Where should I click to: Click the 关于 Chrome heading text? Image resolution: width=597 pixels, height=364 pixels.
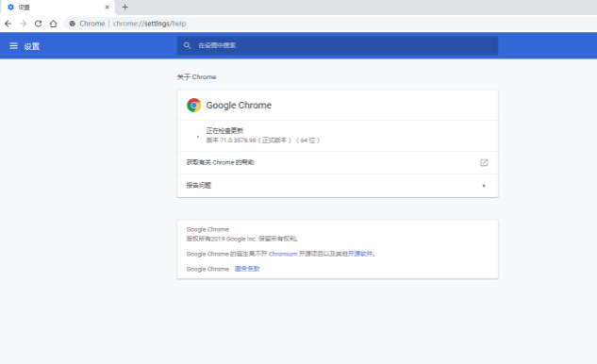pos(196,77)
